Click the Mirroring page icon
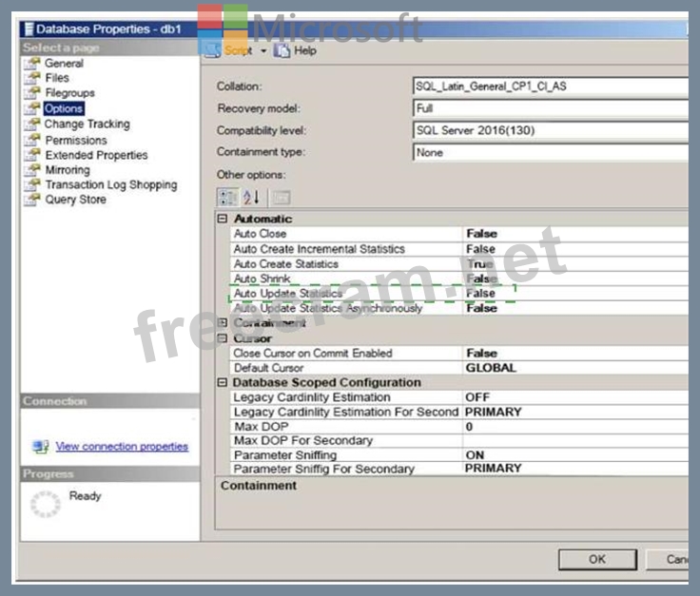The image size is (700, 596). (x=31, y=170)
